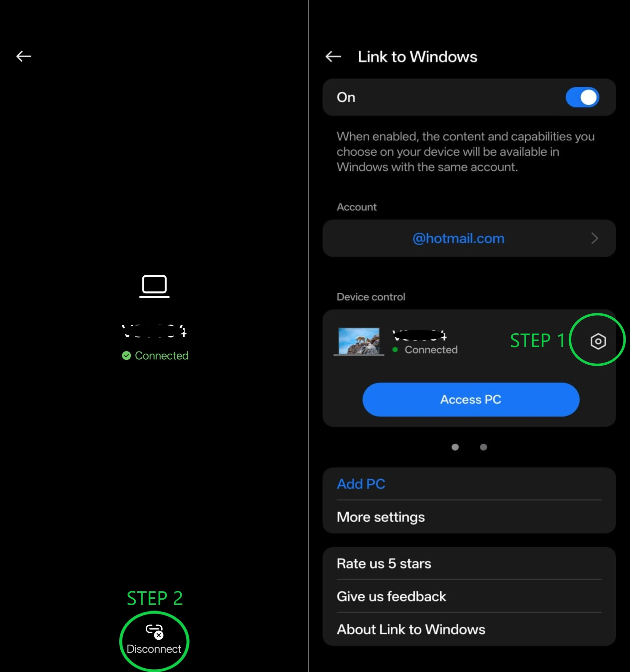Tap the green dot status indicator
Viewport: 630px width, 672px height.
click(x=395, y=350)
